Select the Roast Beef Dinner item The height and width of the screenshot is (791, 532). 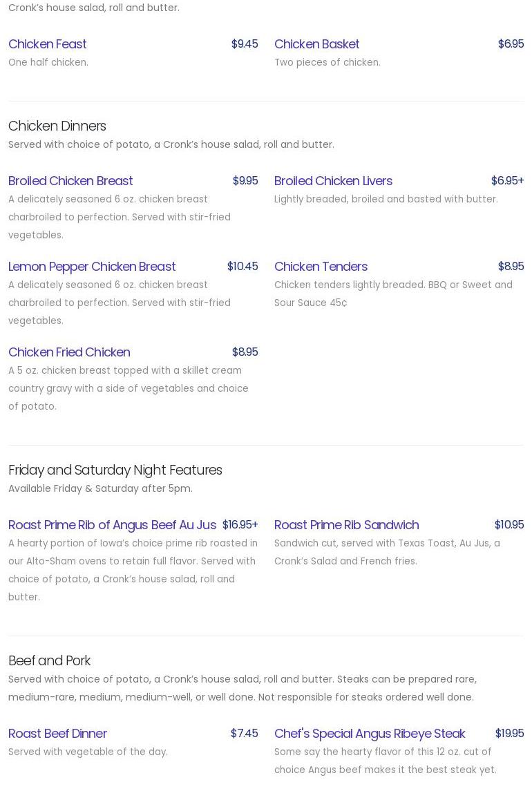tap(57, 733)
